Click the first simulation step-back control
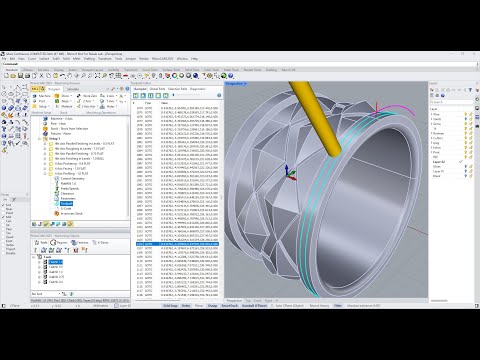 136,95
